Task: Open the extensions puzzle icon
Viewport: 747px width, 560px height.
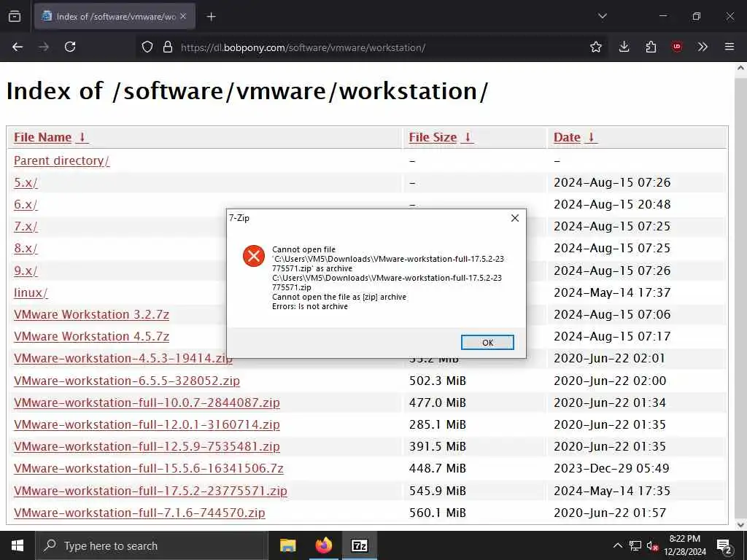Action: [x=651, y=47]
